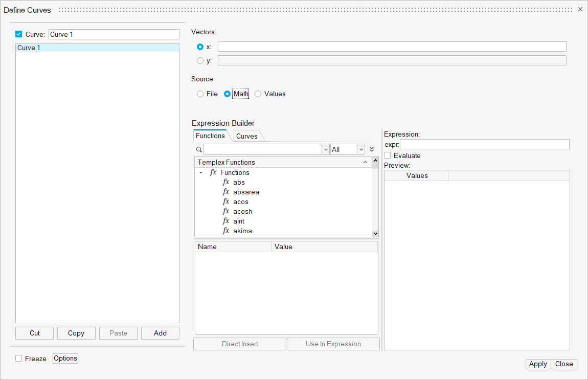Enable the Freeze checkbox
Image resolution: width=588 pixels, height=380 pixels.
19,359
